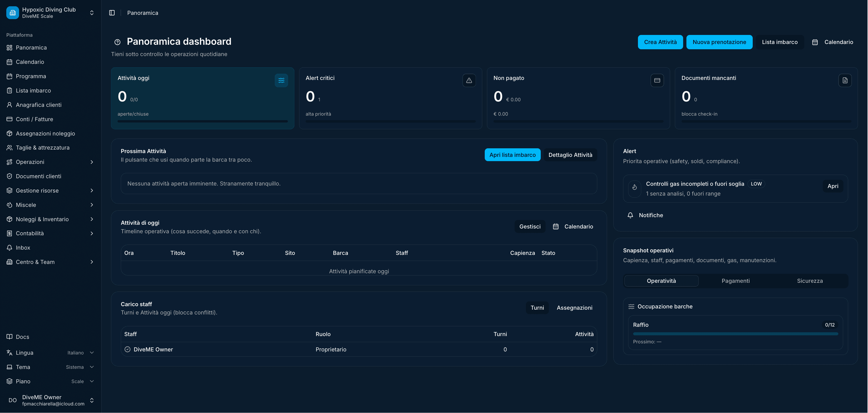Click the Hypoxic Diving Club logo icon
Screen dimensions: 868x413
coord(13,13)
